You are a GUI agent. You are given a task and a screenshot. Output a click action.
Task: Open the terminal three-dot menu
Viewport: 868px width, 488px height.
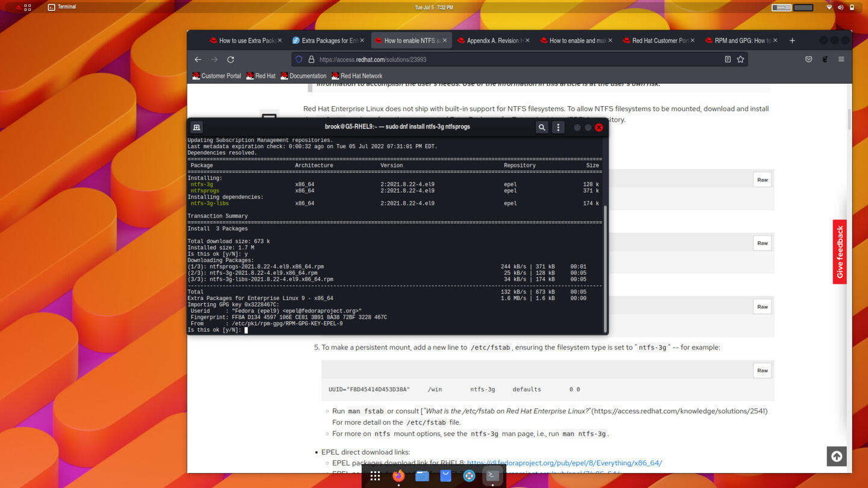(x=558, y=127)
